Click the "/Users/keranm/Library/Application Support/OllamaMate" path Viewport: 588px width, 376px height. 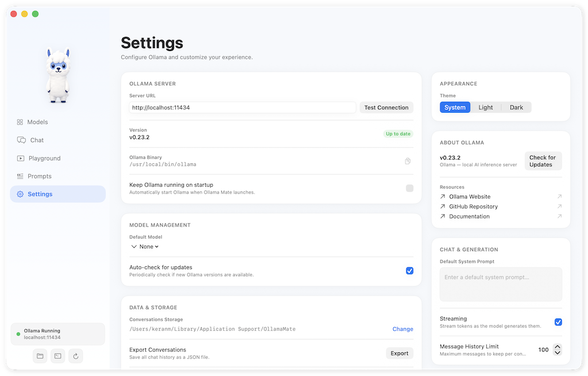pyautogui.click(x=212, y=329)
